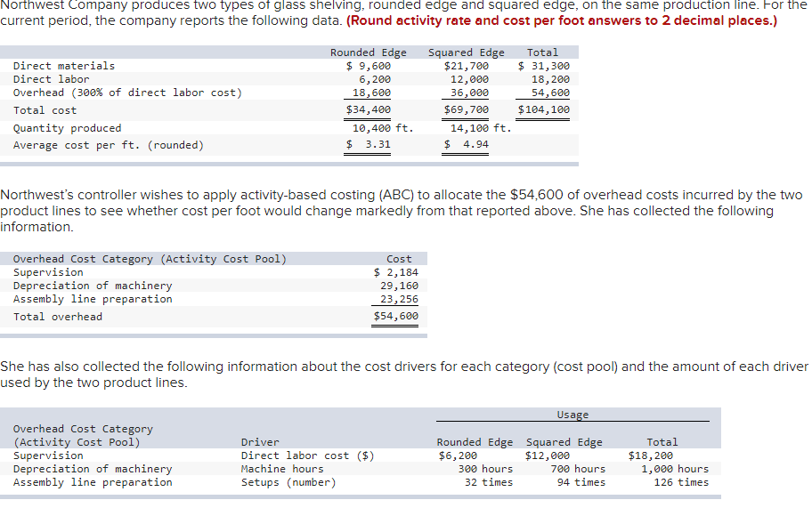Click Rounded Edge usage 300 hours
This screenshot has width=812, height=516.
485,469
